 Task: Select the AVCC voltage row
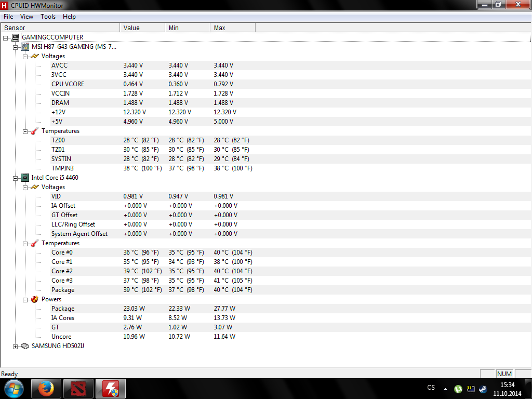tap(291, 65)
